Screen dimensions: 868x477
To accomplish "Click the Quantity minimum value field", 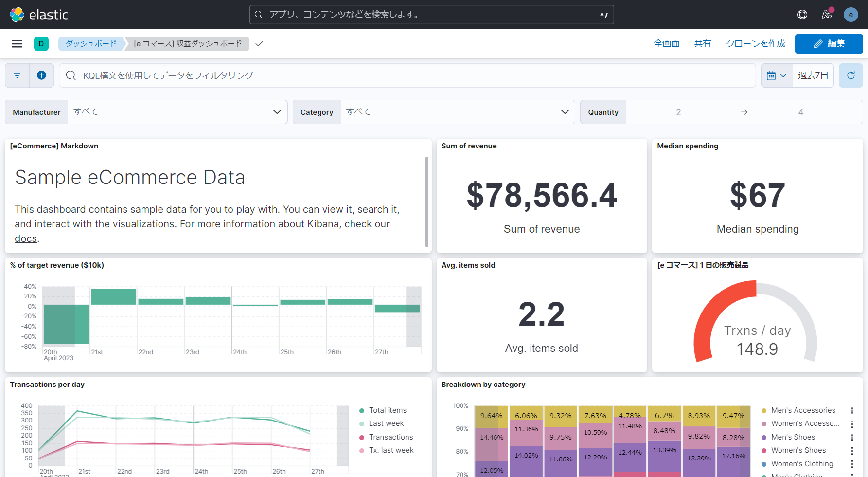I will (678, 112).
